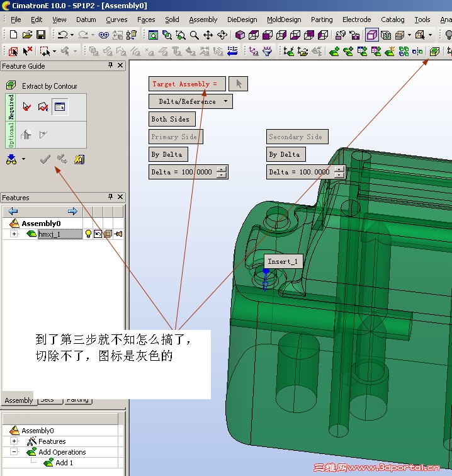Open the Solid menu
The width and height of the screenshot is (452, 476).
172,20
